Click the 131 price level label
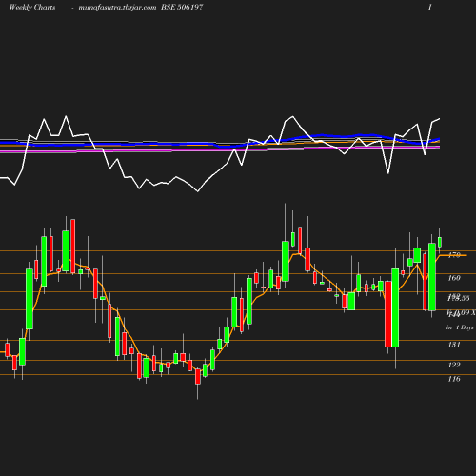Screen dimensions: 476x476 454,345
